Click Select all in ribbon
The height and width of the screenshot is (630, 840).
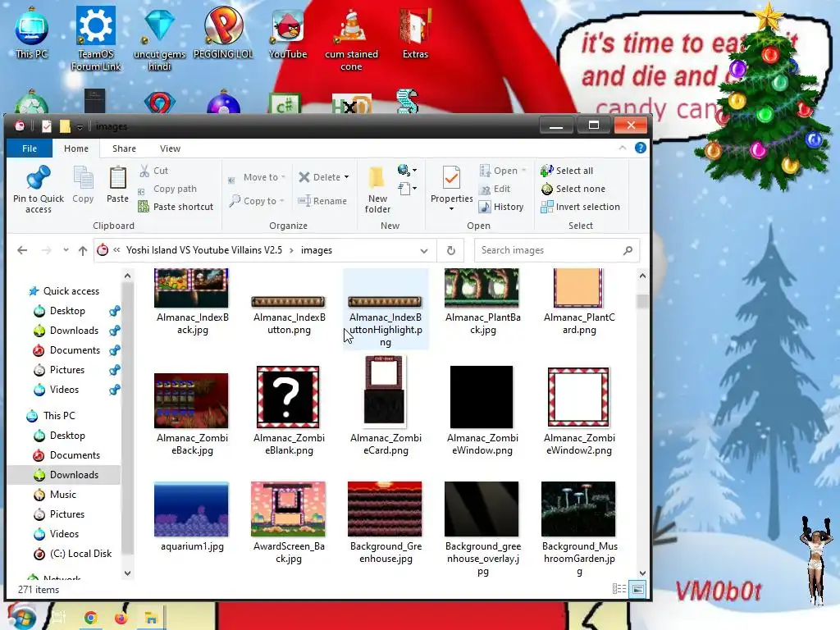567,171
